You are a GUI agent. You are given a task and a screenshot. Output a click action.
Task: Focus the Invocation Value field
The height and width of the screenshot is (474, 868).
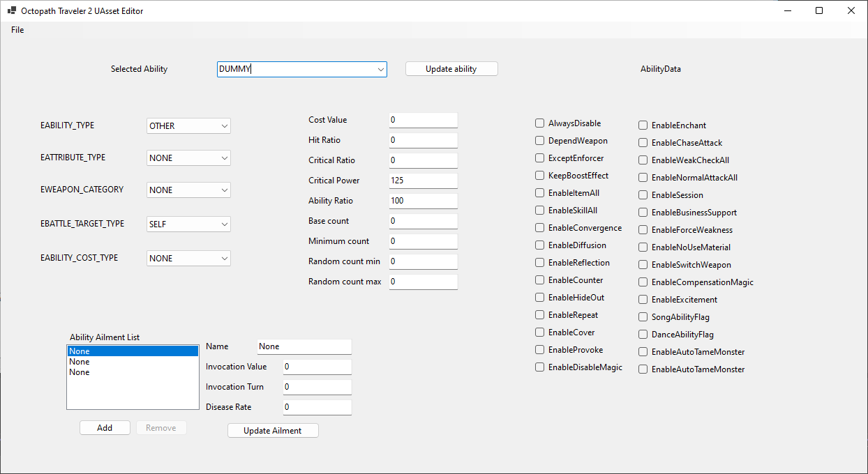point(317,367)
